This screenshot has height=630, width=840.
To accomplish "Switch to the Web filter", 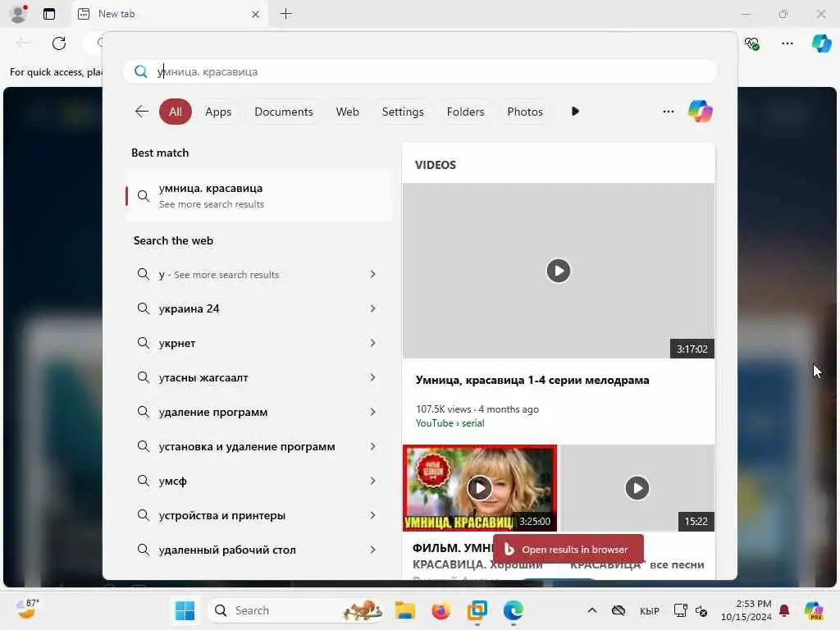I will tap(347, 112).
